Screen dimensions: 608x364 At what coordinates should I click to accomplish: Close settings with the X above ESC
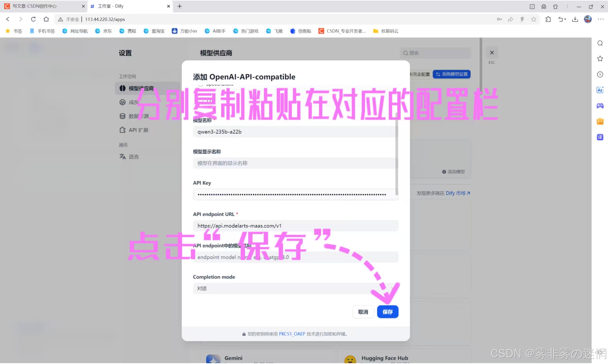pyautogui.click(x=492, y=53)
